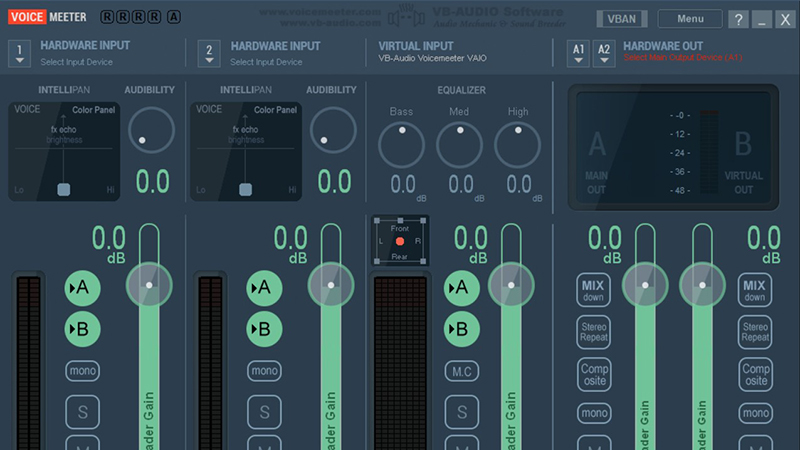Click 'Select Main Output Device (A1)' red text
The height and width of the screenshot is (450, 800).
click(x=683, y=58)
